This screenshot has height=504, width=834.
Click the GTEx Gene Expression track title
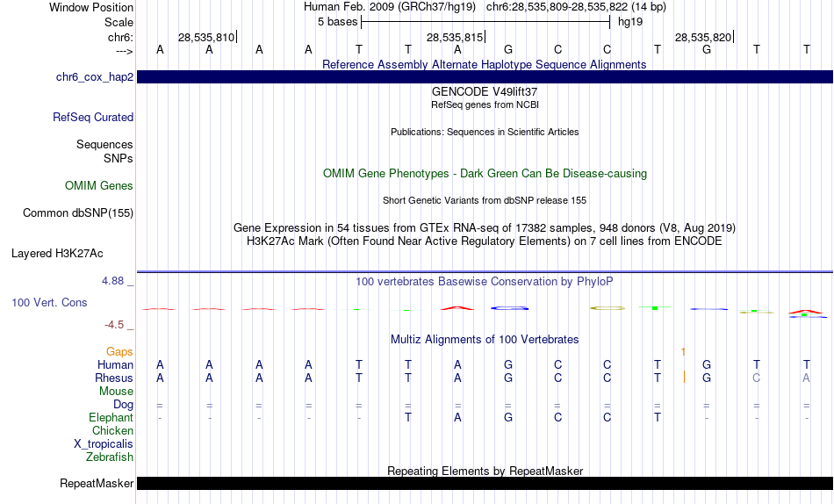click(x=485, y=227)
